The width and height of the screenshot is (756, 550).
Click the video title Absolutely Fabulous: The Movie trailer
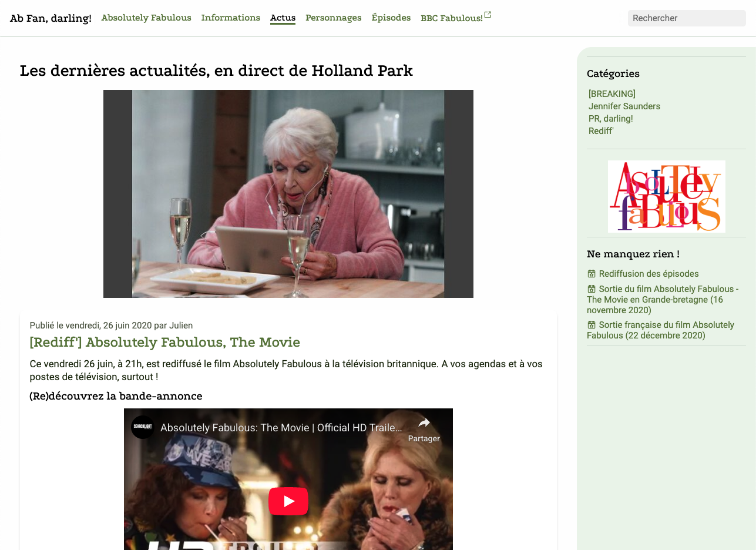pos(281,428)
